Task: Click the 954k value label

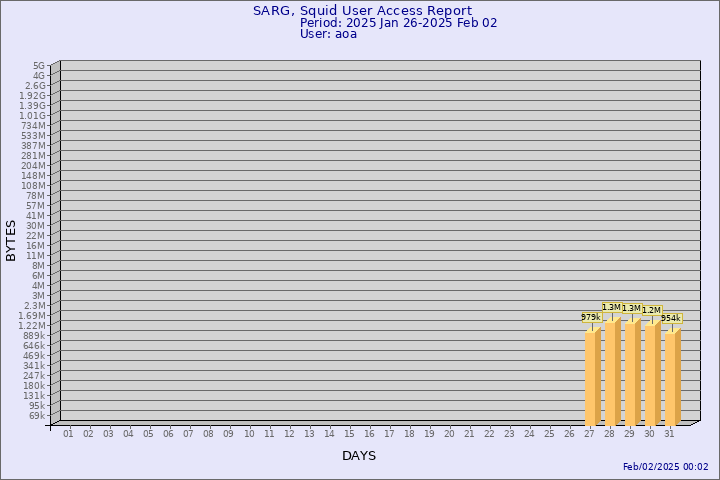Action: (671, 318)
